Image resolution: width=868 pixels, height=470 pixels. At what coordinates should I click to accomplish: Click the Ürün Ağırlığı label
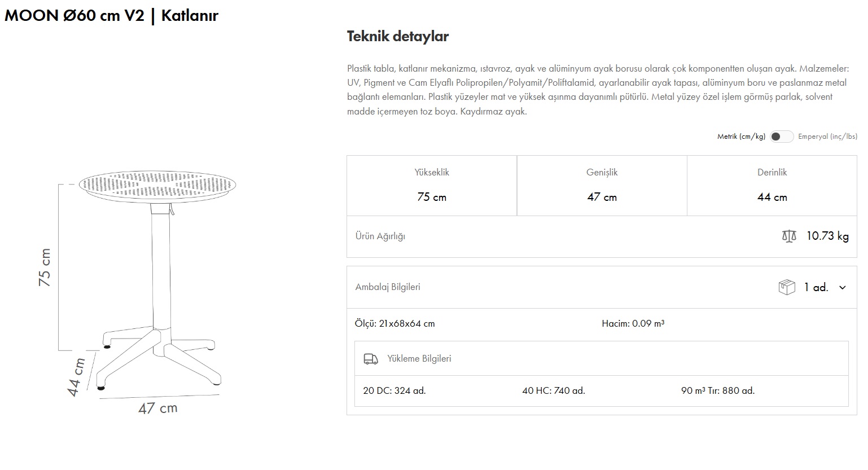tap(380, 236)
